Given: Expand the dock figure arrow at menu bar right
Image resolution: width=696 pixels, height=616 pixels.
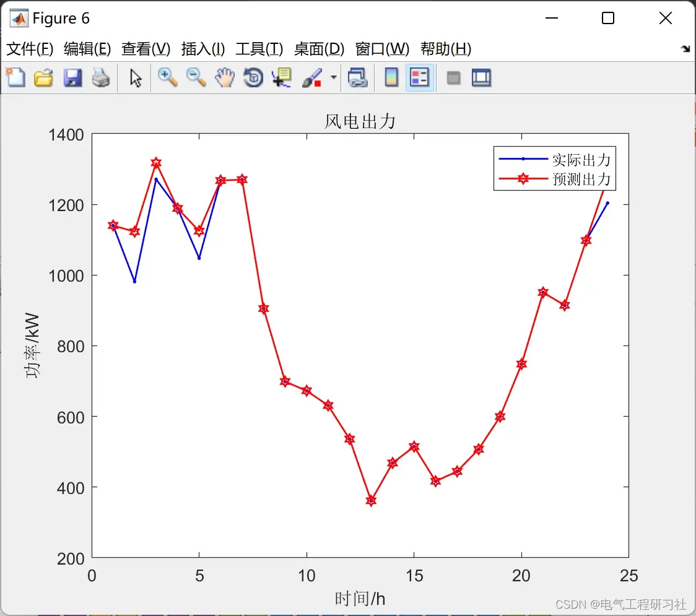Looking at the screenshot, I should click(x=686, y=49).
